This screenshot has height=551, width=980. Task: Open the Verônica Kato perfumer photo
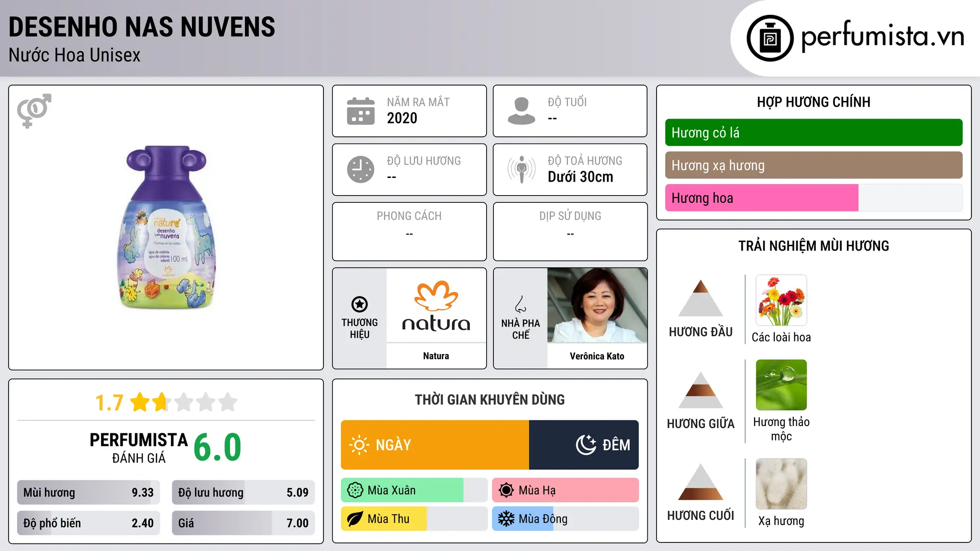coord(597,305)
